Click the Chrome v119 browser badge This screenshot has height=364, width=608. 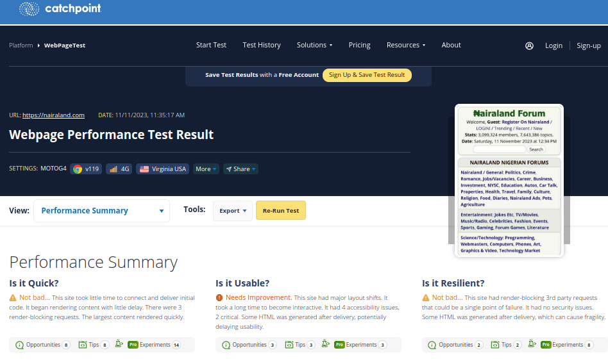(x=86, y=169)
